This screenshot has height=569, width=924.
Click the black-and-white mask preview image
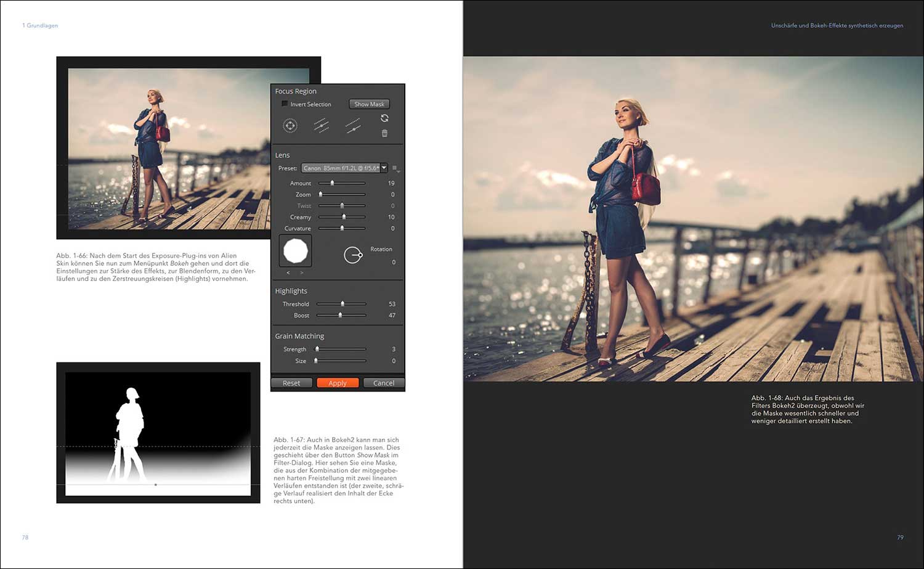158,433
